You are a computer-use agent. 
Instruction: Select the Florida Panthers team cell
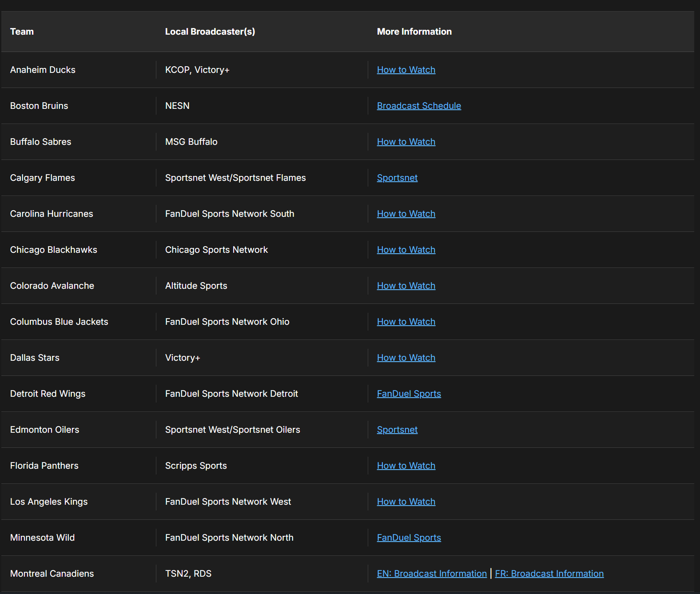(x=79, y=466)
